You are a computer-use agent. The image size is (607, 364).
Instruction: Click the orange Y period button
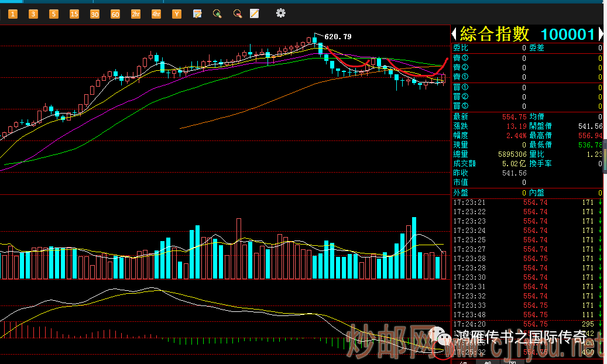tap(176, 13)
